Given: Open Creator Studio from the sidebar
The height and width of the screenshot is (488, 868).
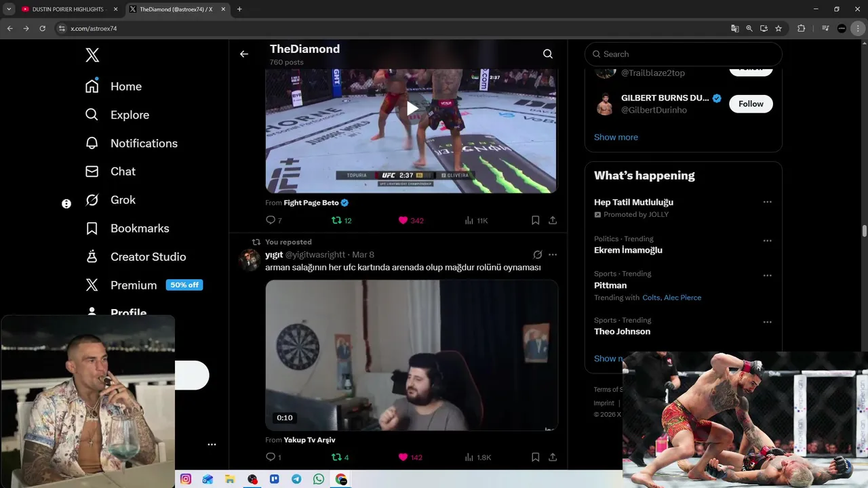Looking at the screenshot, I should [135, 258].
